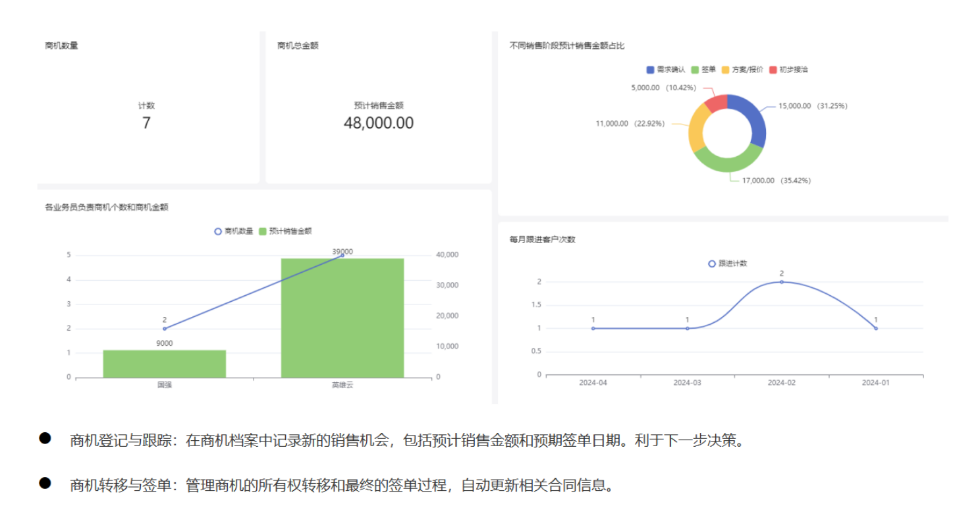980x512 pixels.
Task: Toggle 签单 series visibility in the donut legend
Action: point(695,69)
